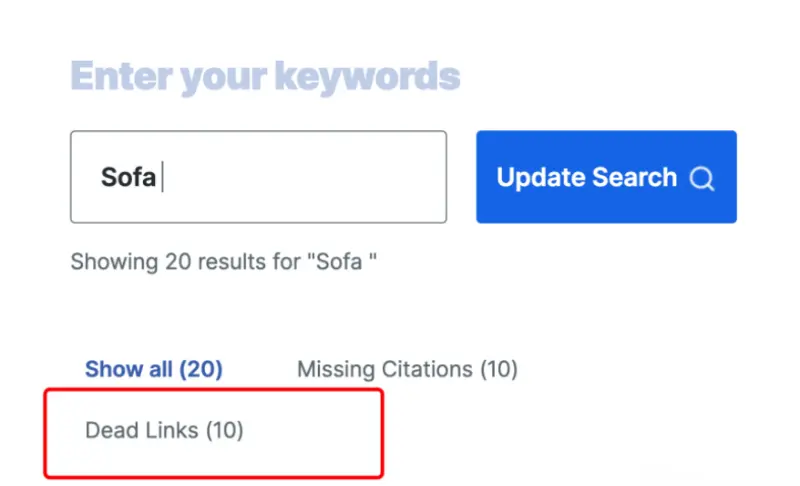Select the Dead Links (10) filter
800x486 pixels.
[x=164, y=431]
